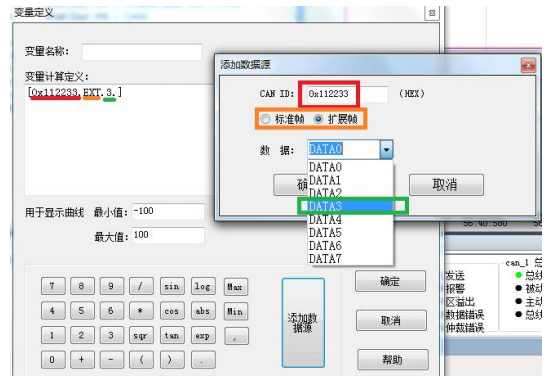Insert the Min function
The width and height of the screenshot is (550, 379).
[236, 311]
